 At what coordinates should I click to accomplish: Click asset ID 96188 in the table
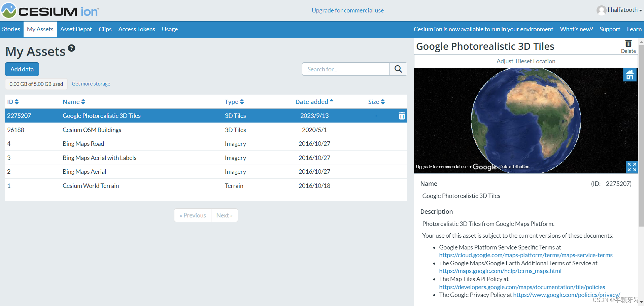click(16, 130)
